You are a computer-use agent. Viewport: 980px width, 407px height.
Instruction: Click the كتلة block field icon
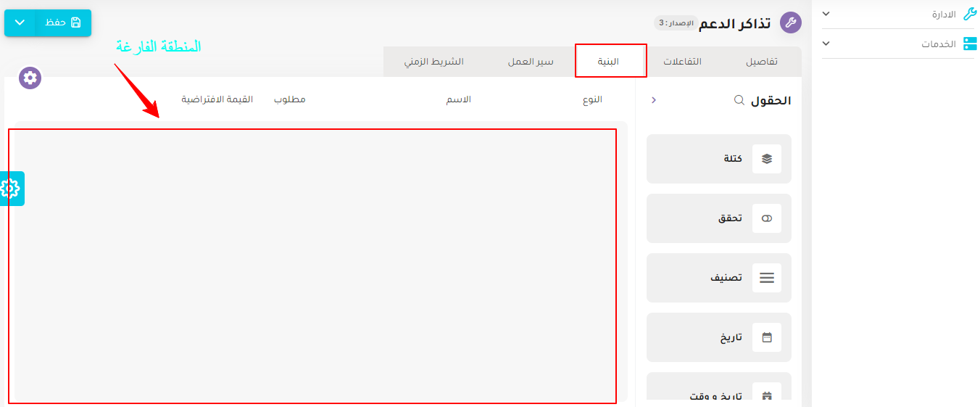click(x=767, y=159)
